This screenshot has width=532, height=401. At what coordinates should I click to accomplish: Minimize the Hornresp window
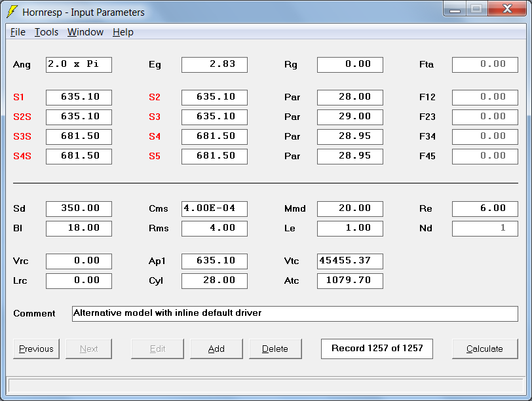[455, 9]
